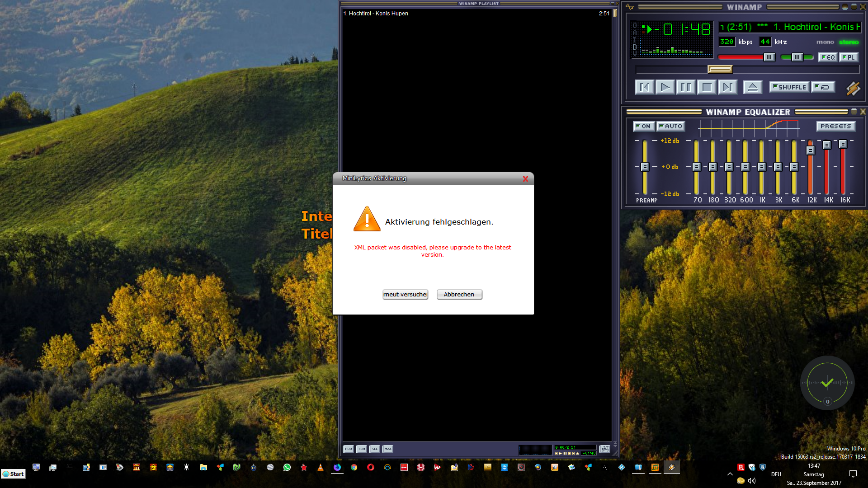This screenshot has width=868, height=488.
Task: Open Google Chrome from the taskbar
Action: [x=354, y=467]
